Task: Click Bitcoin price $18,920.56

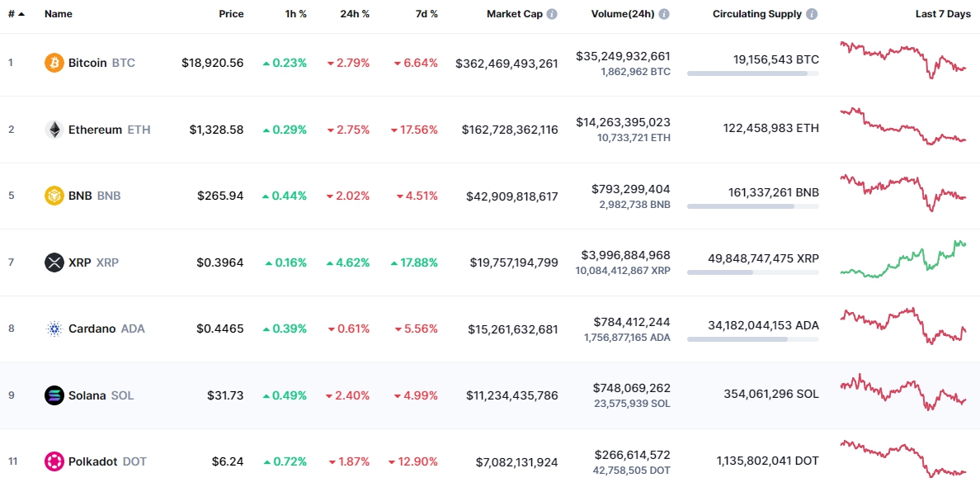Action: click(x=213, y=63)
